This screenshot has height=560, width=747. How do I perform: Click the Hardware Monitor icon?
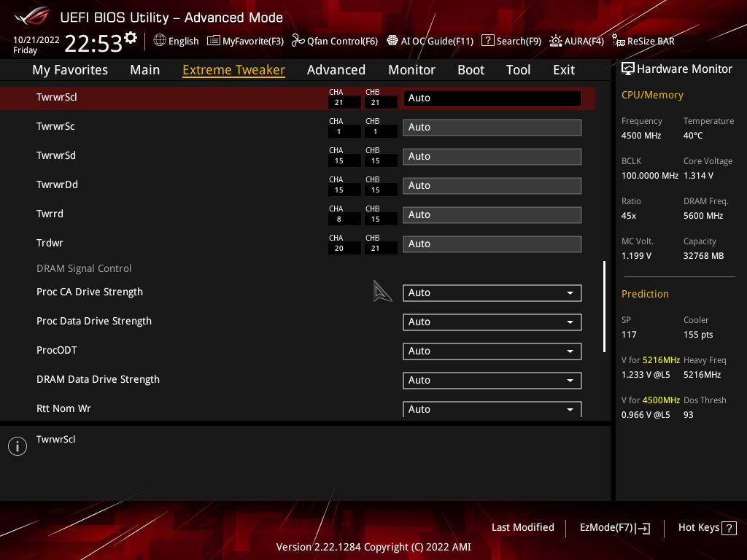point(628,69)
